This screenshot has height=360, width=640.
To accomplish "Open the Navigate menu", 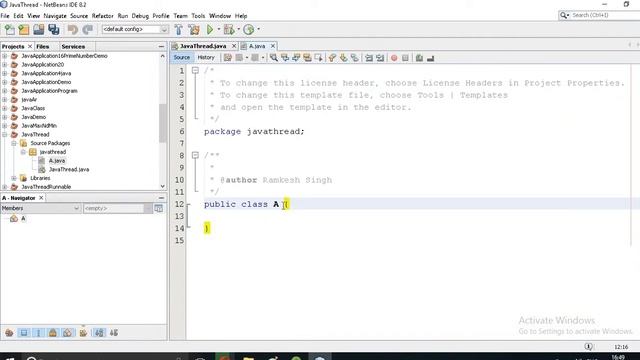I will 55,16.
